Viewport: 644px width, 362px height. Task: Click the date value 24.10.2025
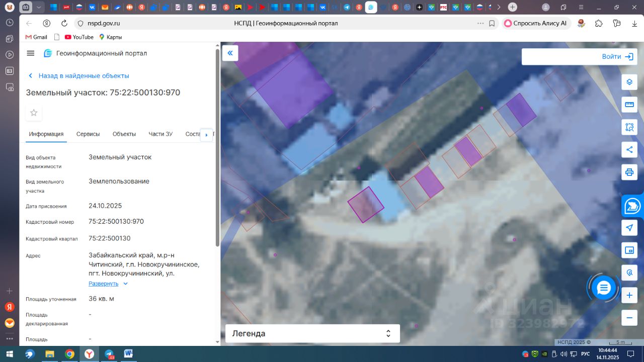tap(105, 206)
